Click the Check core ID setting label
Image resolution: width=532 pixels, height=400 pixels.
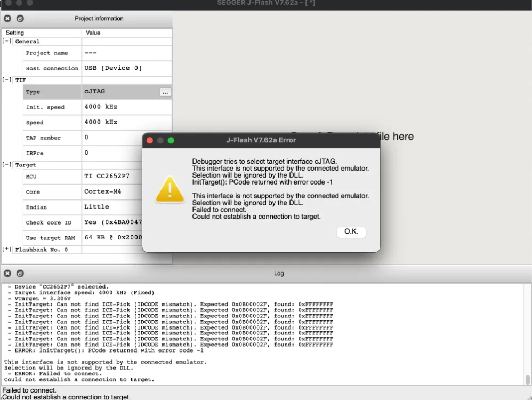tap(49, 223)
